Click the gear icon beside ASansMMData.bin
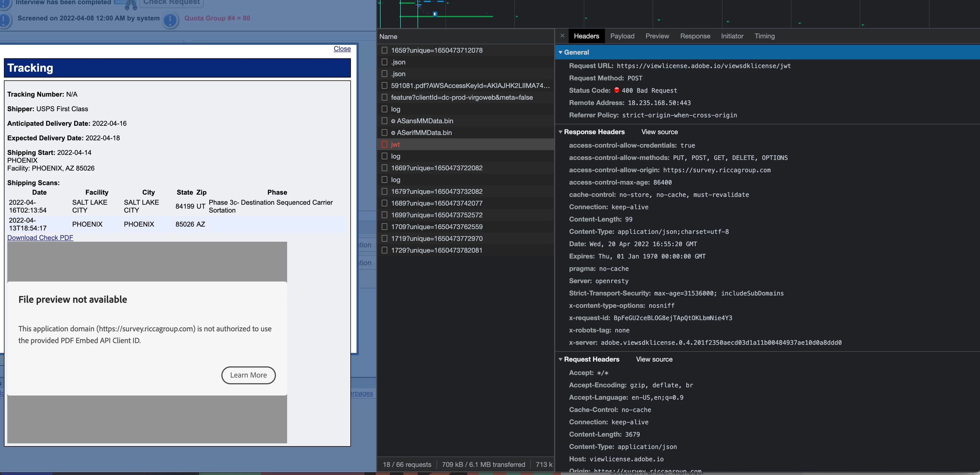This screenshot has width=980, height=475. (393, 121)
